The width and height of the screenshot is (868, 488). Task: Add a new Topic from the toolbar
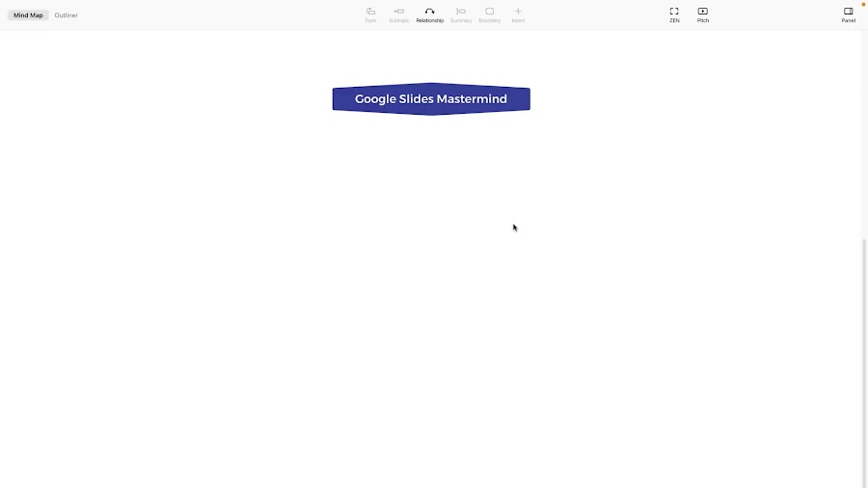(370, 14)
